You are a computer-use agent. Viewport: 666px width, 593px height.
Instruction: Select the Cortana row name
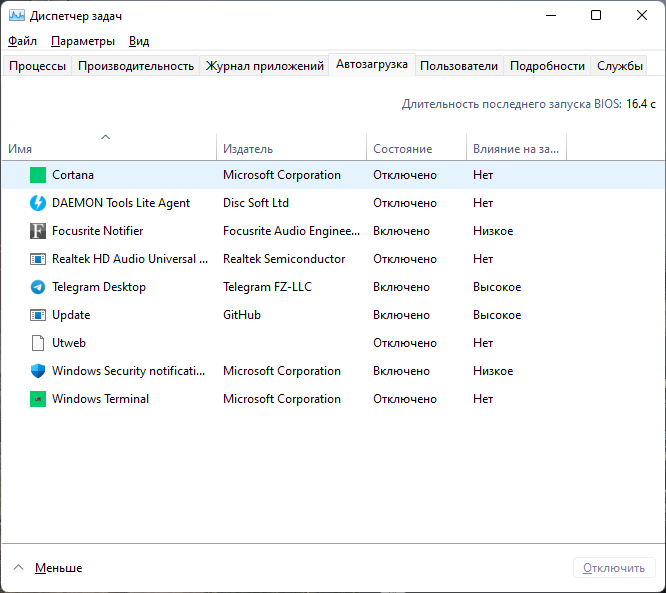73,175
